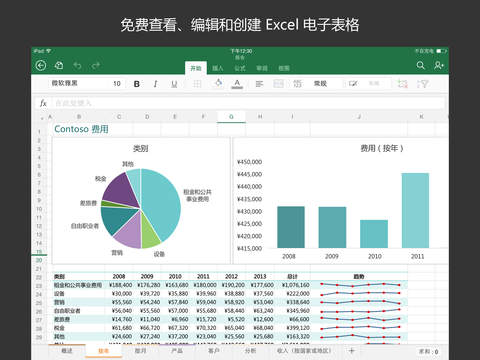Open the sort and filter icon
The width and height of the screenshot is (480, 360).
point(423,84)
